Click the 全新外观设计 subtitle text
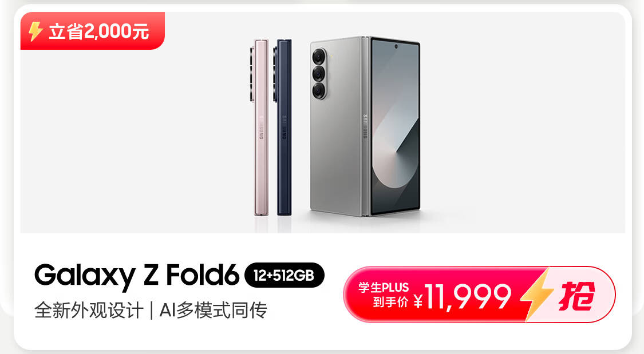This screenshot has width=644, height=354. [89, 311]
